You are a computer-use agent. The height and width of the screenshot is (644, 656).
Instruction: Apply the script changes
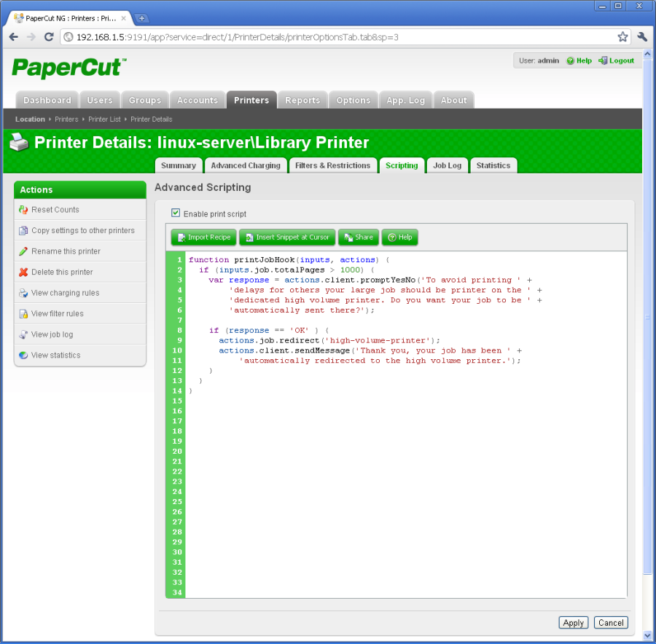(x=573, y=623)
